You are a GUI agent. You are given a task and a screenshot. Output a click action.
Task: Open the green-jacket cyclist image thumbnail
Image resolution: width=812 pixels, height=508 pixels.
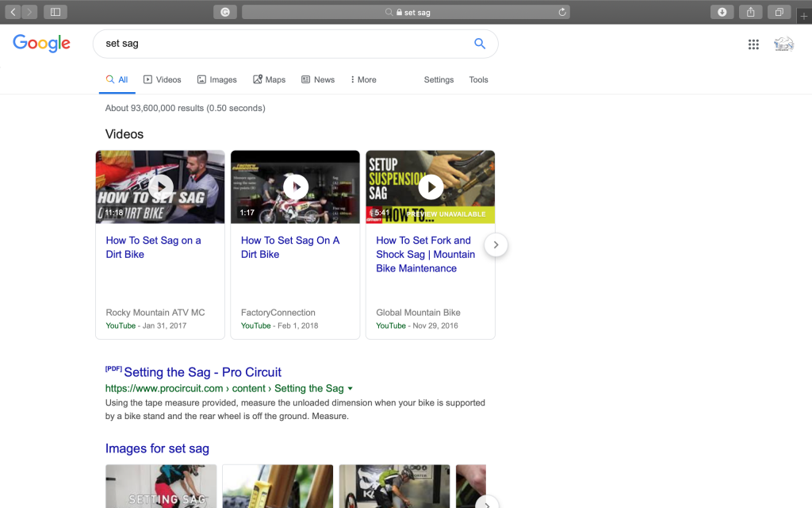[x=395, y=487]
